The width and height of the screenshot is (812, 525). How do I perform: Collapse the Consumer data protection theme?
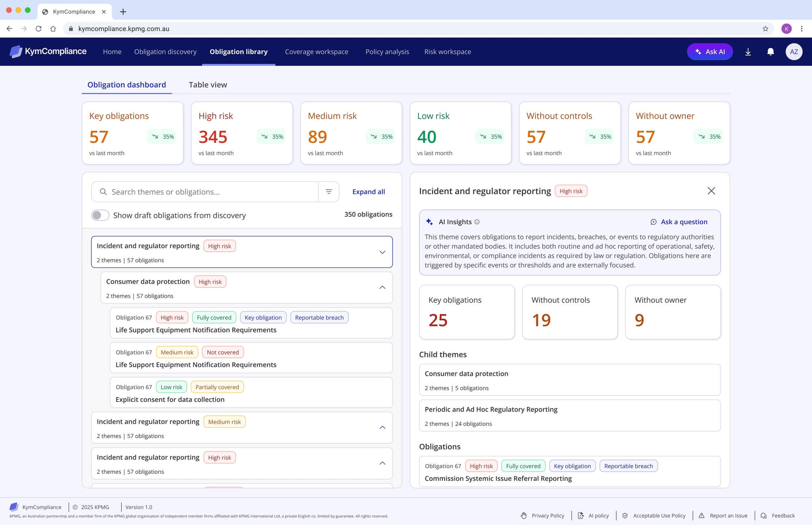(382, 287)
